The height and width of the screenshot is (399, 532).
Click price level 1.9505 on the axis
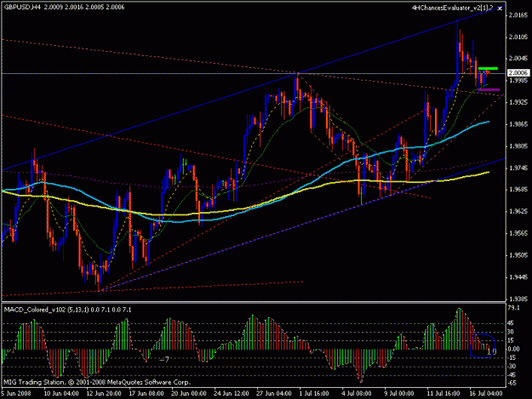(x=518, y=255)
